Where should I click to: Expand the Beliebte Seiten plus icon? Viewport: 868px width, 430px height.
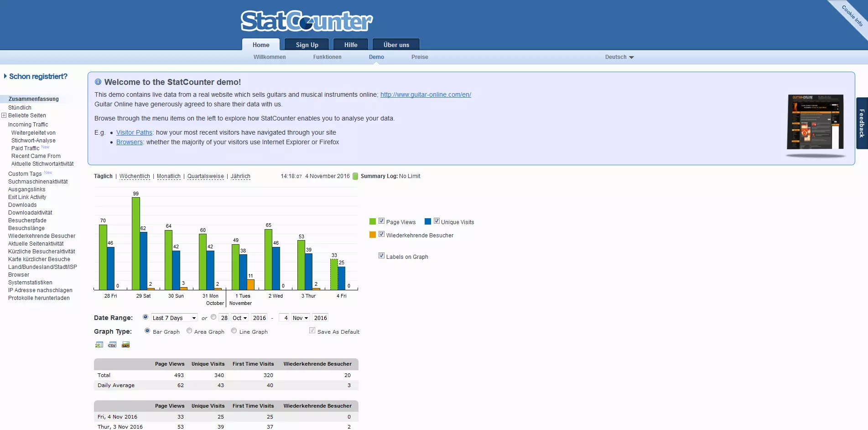4,115
